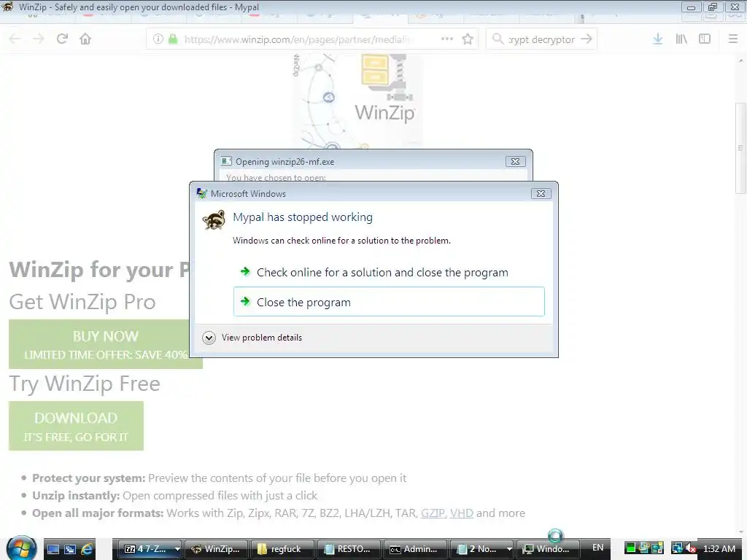Go back using browser back arrow
Viewport: 747px width, 560px height.
[x=15, y=39]
